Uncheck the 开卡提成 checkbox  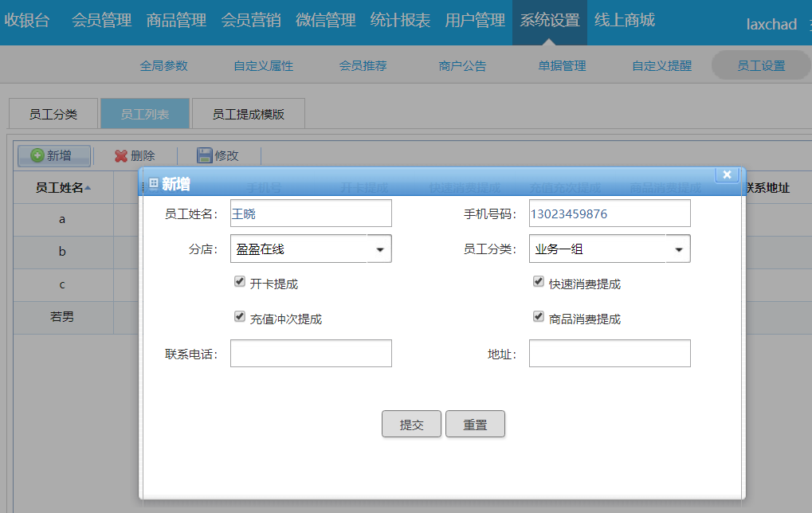(x=239, y=281)
